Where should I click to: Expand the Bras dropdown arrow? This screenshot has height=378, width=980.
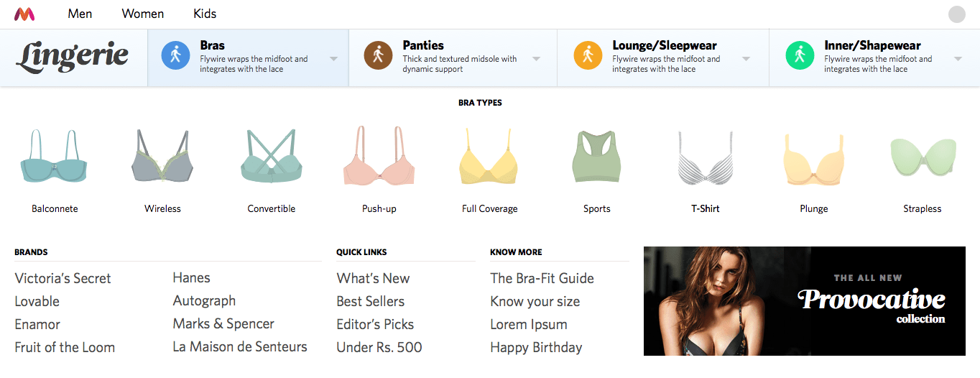pyautogui.click(x=334, y=59)
